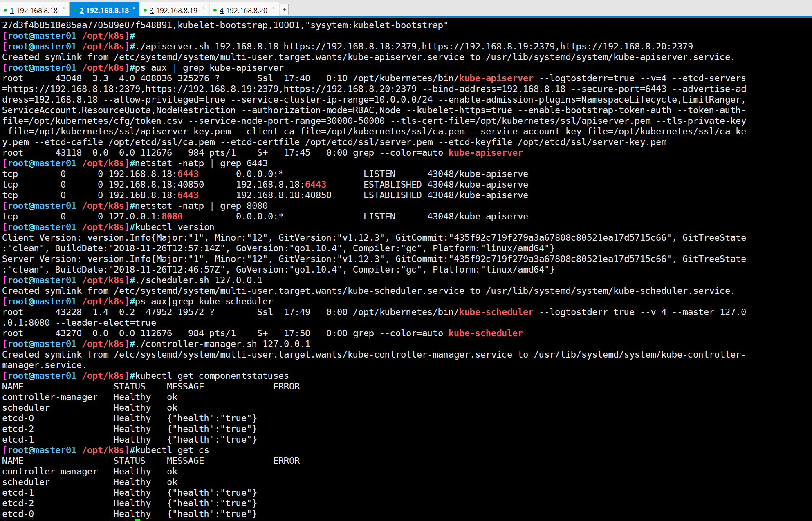Click the "Client Version:" label

tap(42, 238)
